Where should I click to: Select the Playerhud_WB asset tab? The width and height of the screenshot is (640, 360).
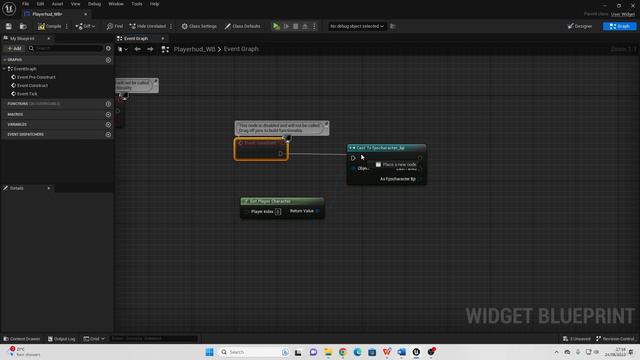point(47,14)
